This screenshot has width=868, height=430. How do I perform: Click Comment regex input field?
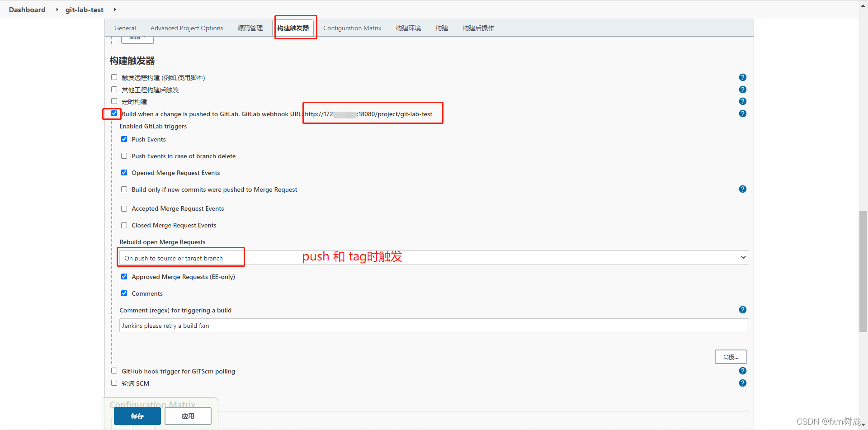pos(434,326)
